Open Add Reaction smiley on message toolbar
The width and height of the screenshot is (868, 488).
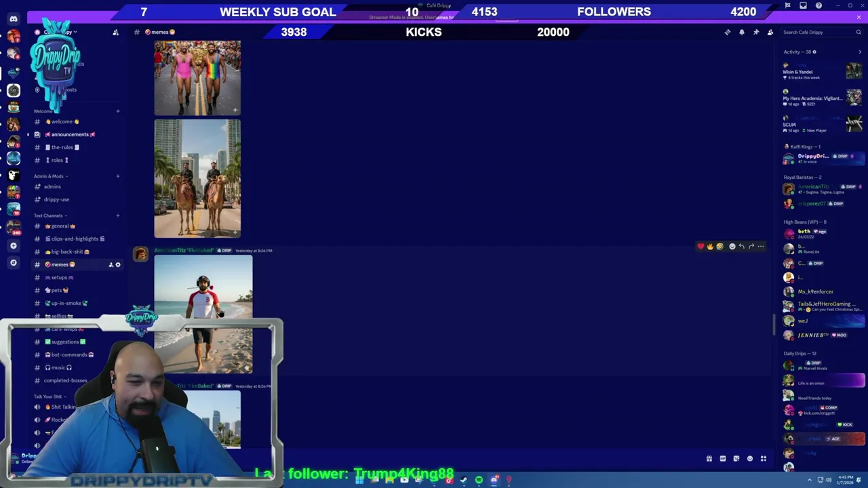pyautogui.click(x=732, y=246)
